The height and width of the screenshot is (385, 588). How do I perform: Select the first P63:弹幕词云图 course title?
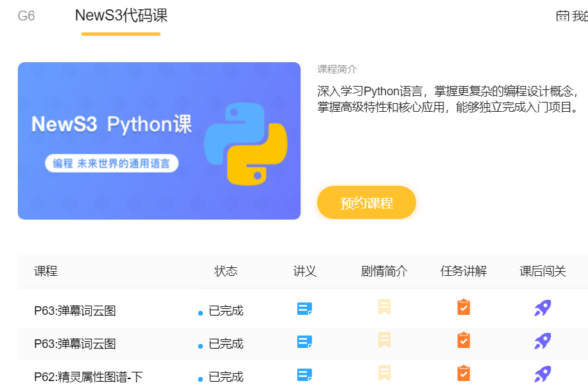click(x=75, y=311)
